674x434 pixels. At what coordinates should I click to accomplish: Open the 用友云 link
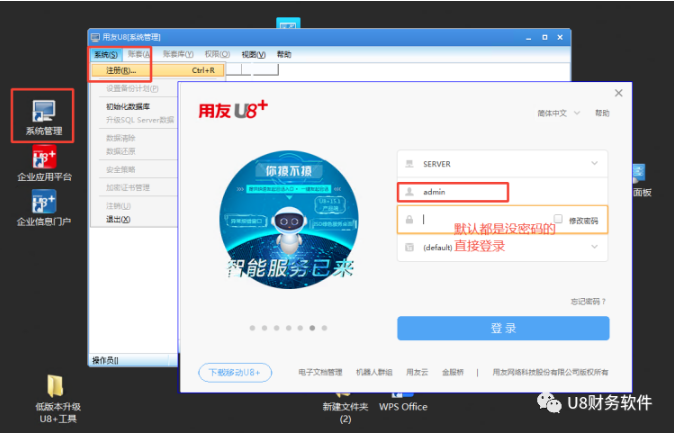tap(417, 372)
